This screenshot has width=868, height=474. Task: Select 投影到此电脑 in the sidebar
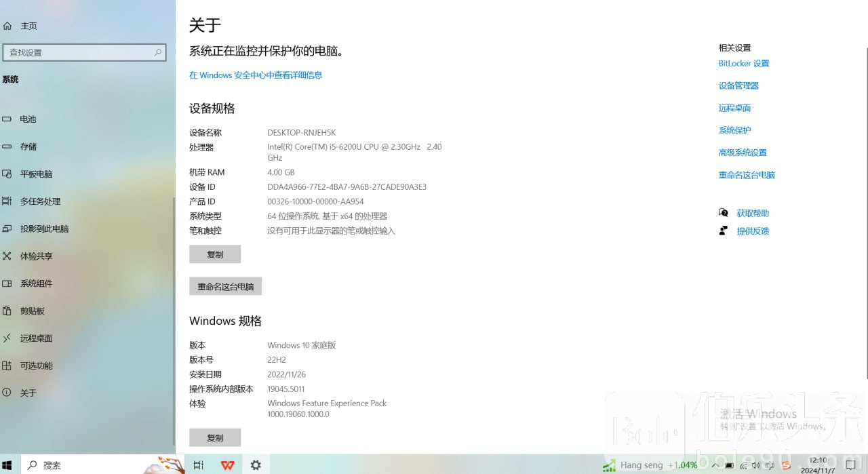tap(44, 229)
